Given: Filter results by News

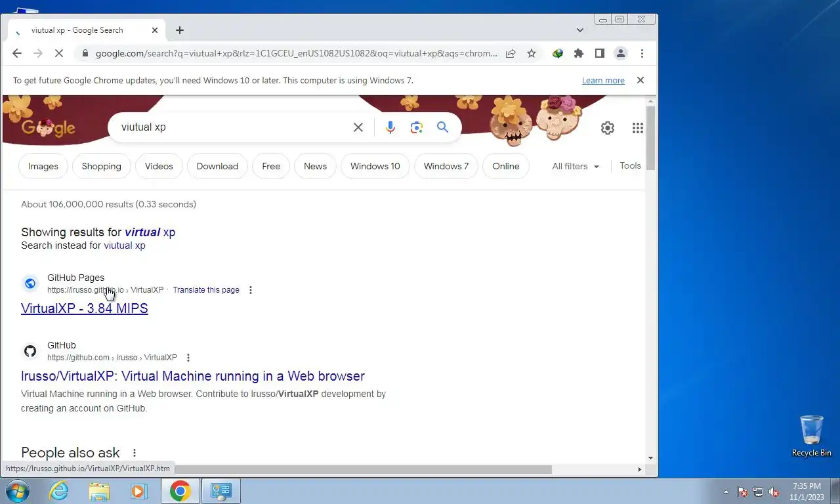Looking at the screenshot, I should point(315,166).
